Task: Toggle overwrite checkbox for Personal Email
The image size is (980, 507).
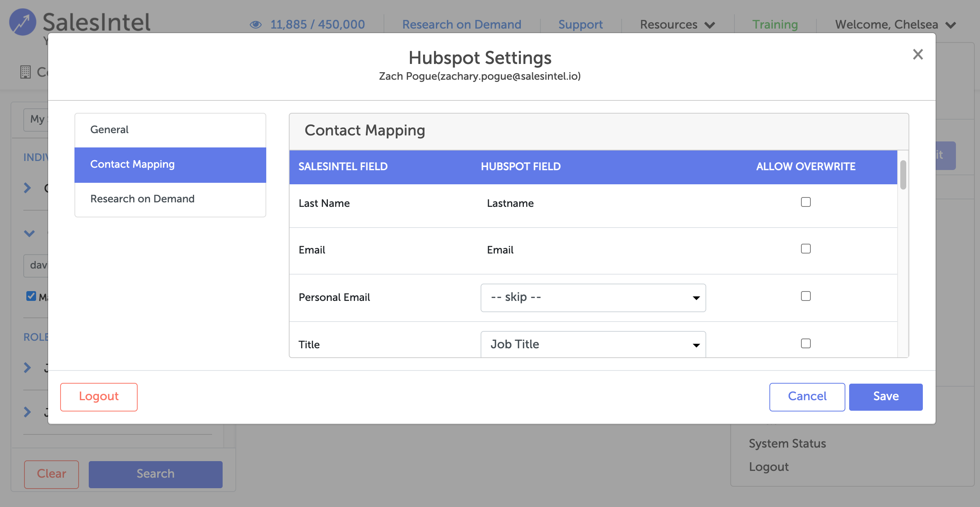Action: 806,296
